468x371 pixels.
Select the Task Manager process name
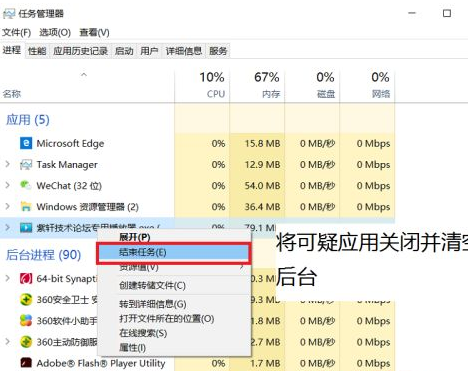(67, 165)
